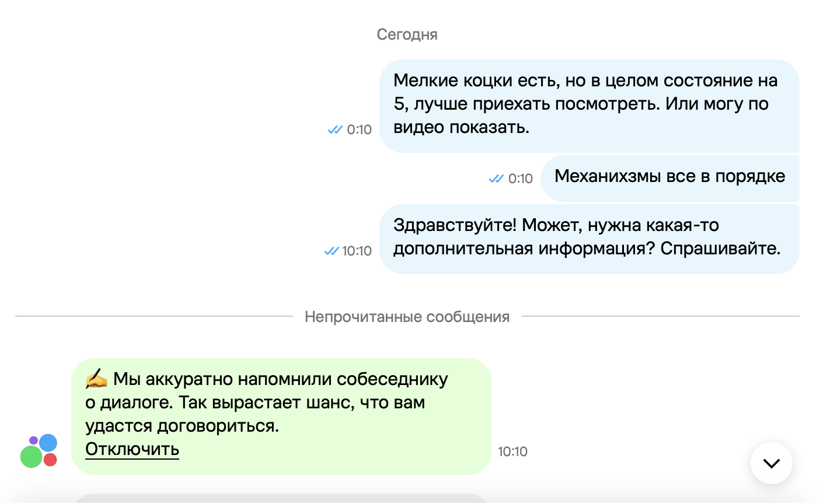This screenshot has width=823, height=504.
Task: Click read checkmarks beside 'Механихзмы' message
Action: click(x=496, y=178)
